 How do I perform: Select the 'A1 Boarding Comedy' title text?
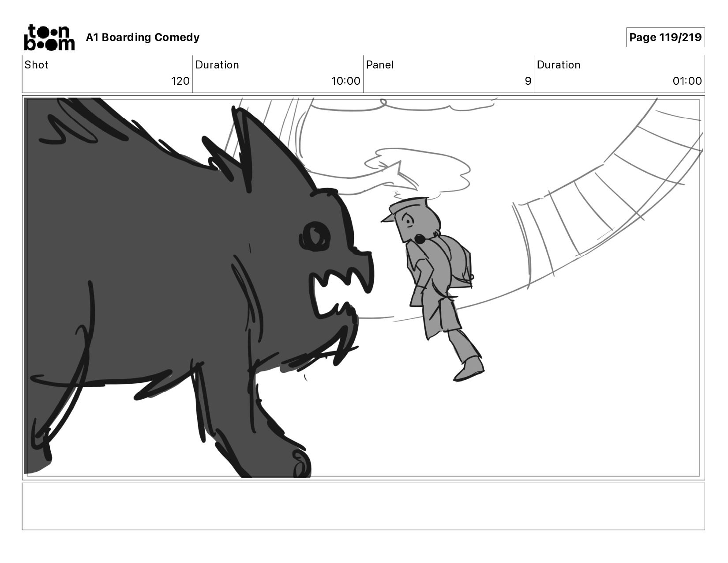point(143,38)
